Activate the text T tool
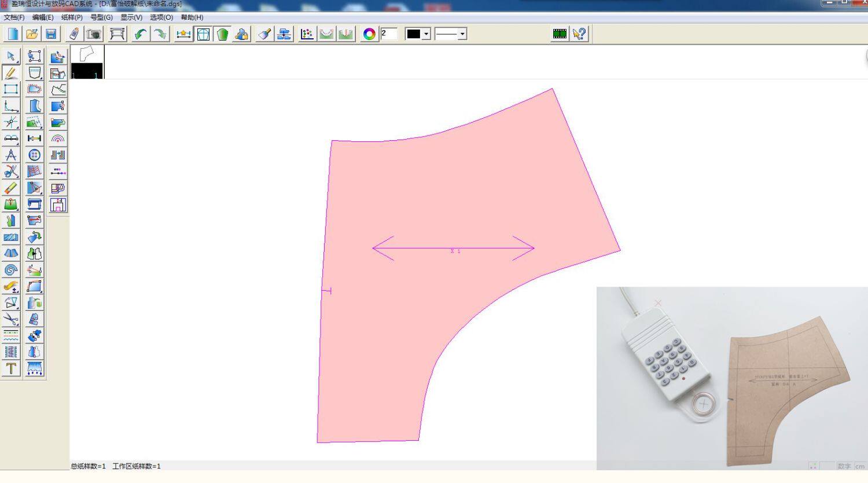 pyautogui.click(x=11, y=368)
